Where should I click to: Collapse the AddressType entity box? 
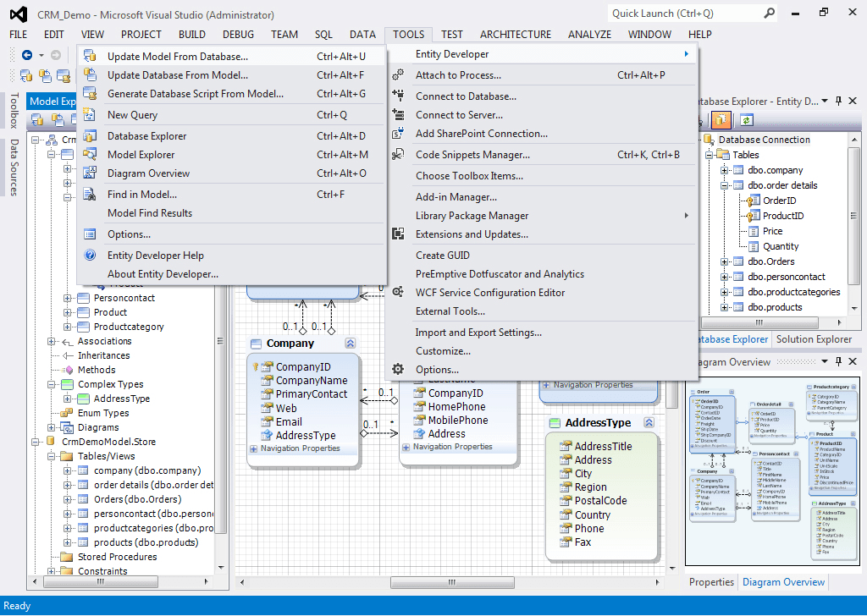pos(649,422)
